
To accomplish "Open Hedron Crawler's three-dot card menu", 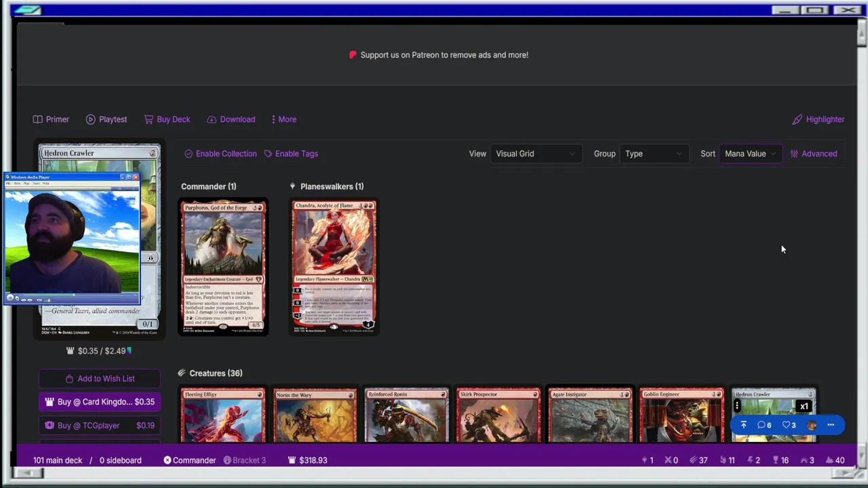I will [737, 407].
